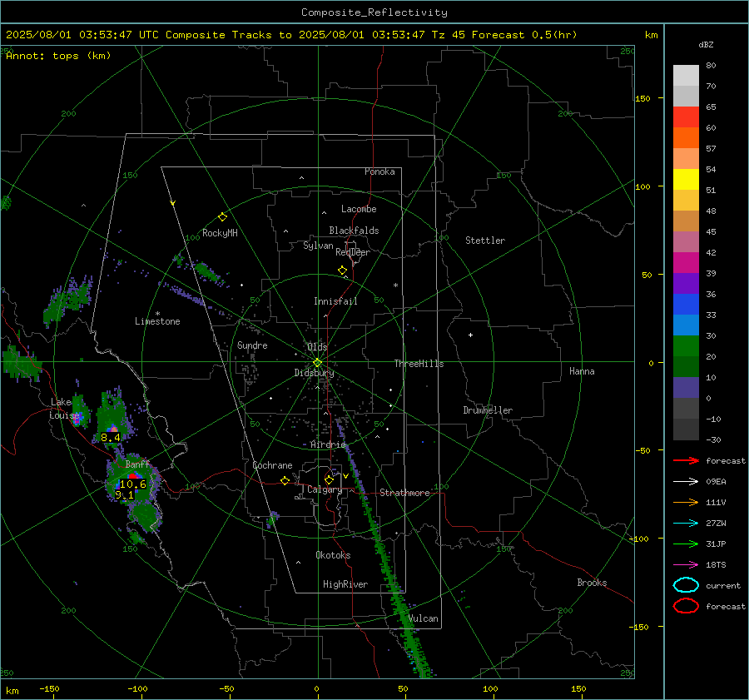Click the indigo 10-0 dBZ color swatch
The width and height of the screenshot is (749, 700).
pyautogui.click(x=686, y=388)
